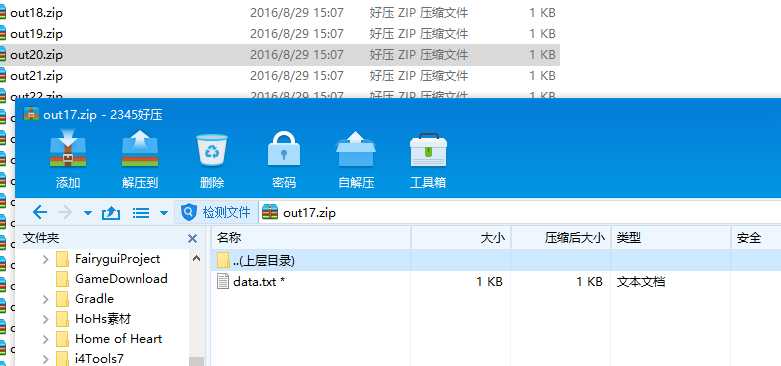The height and width of the screenshot is (366, 781).
Task: Expand the Home of Heart node
Action: (x=45, y=339)
